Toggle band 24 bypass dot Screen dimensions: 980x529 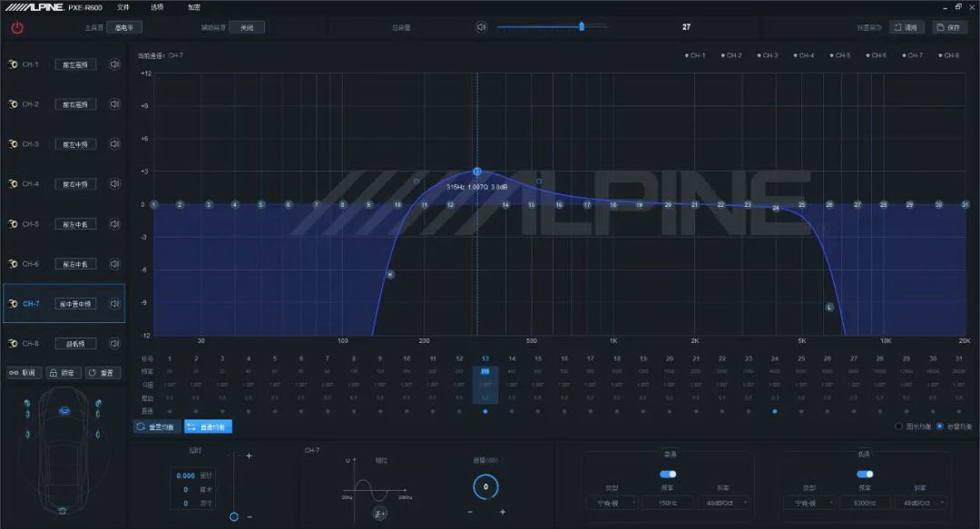[x=775, y=411]
